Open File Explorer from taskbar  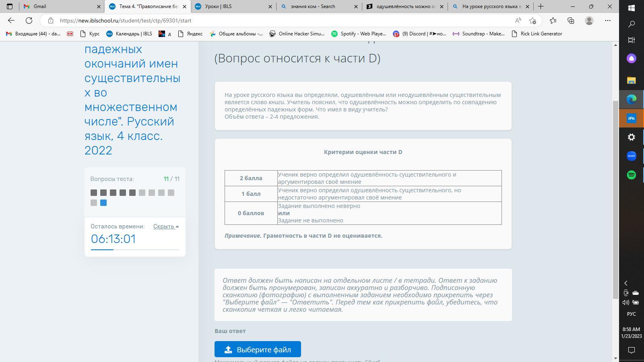632,80
